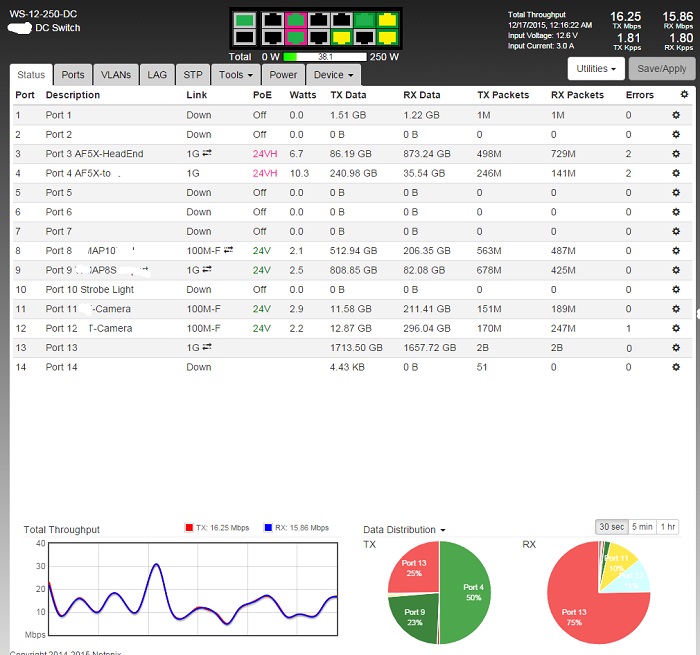Click port 12 yellow jack in switch diagram
The height and width of the screenshot is (655, 700).
[x=387, y=37]
